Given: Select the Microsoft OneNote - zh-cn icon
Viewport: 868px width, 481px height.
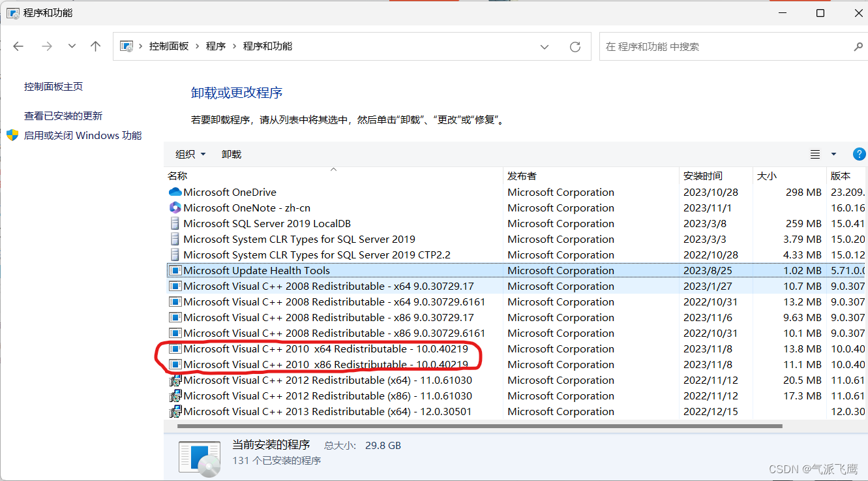Looking at the screenshot, I should click(175, 208).
